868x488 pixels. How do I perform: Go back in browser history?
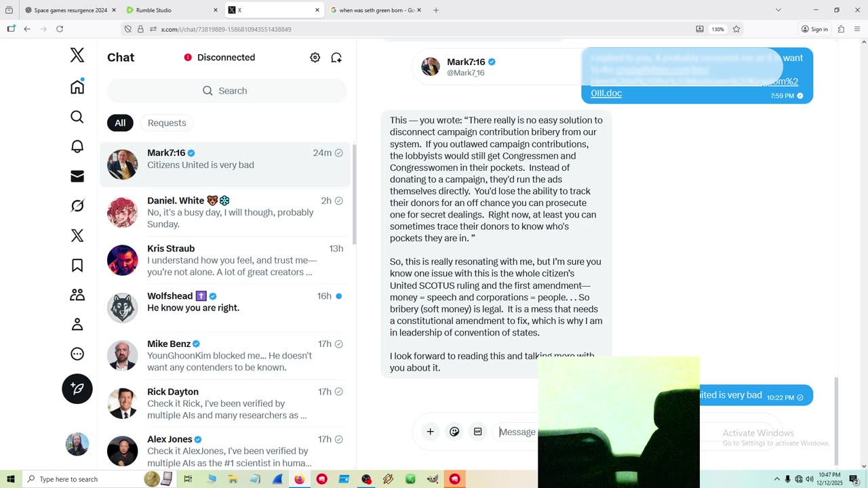point(27,29)
